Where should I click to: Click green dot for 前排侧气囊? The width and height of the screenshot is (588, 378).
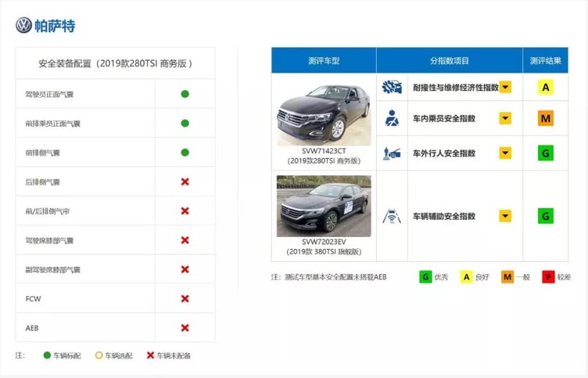185,153
